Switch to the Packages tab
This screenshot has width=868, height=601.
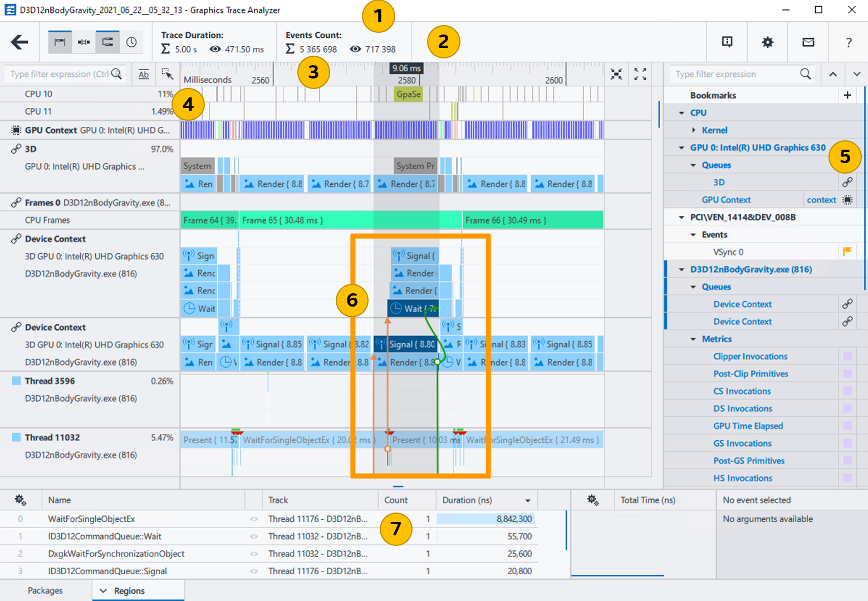[x=45, y=590]
